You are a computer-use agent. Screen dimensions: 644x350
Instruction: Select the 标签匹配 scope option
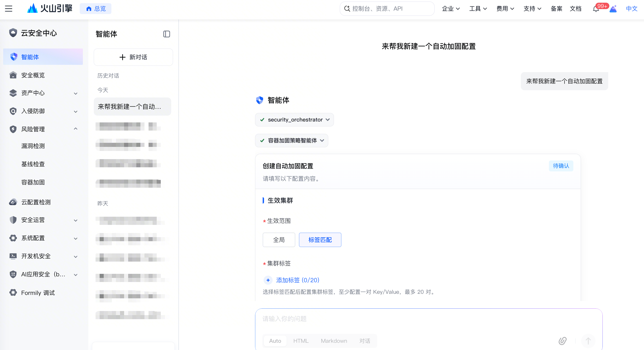pyautogui.click(x=320, y=240)
